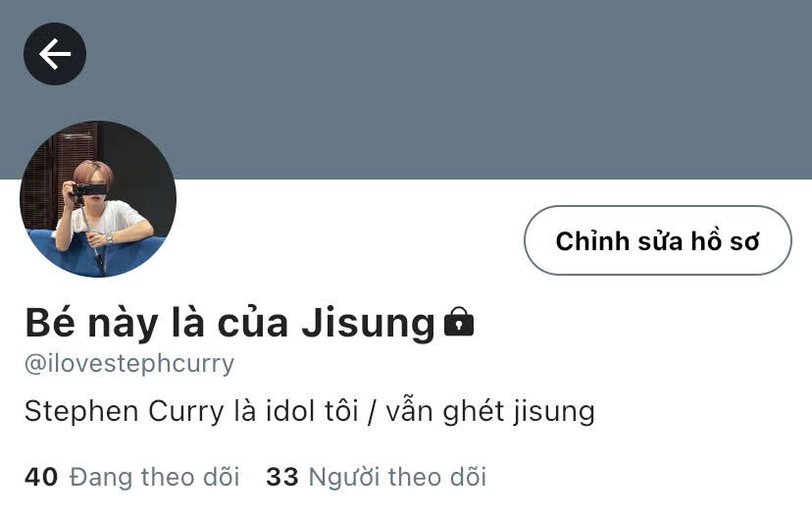The image size is (812, 519).
Task: Click the following count number 40
Action: click(41, 477)
